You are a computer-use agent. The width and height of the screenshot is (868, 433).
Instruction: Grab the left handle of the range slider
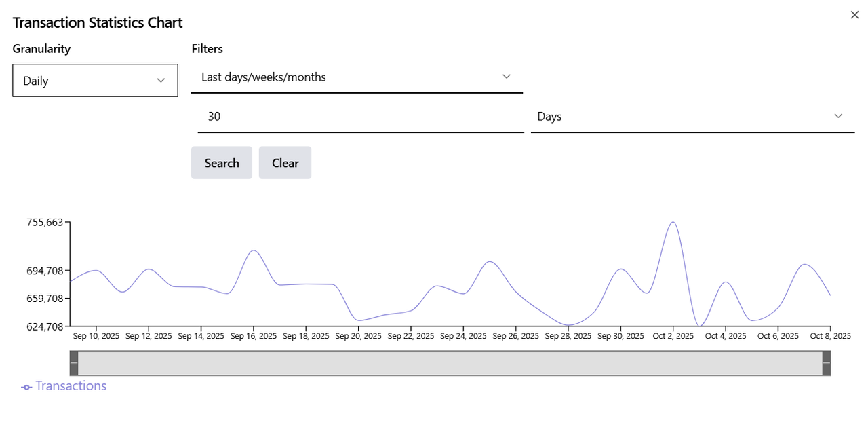74,363
